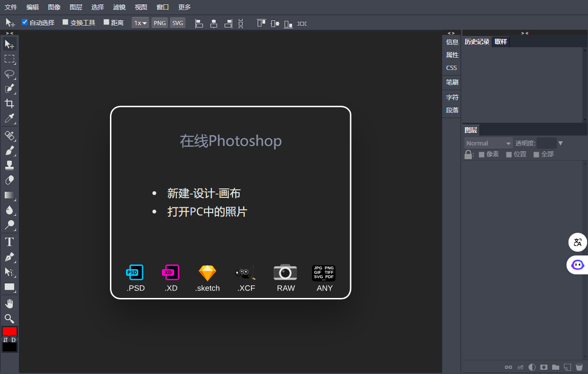Viewport: 588px width, 374px height.
Task: Click align top edges icon
Action: [261, 23]
